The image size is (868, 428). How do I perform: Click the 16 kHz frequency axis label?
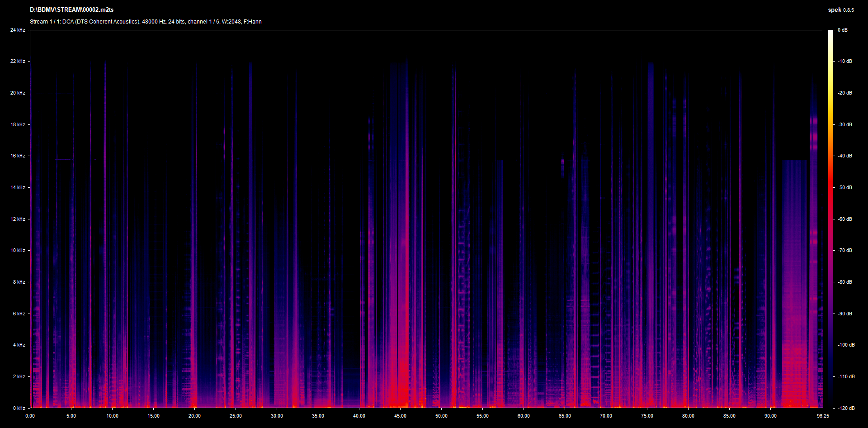point(18,156)
